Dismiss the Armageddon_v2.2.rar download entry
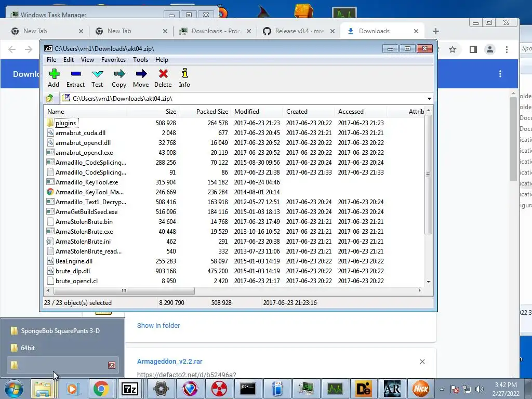Viewport: 532px width, 399px height. click(x=422, y=362)
